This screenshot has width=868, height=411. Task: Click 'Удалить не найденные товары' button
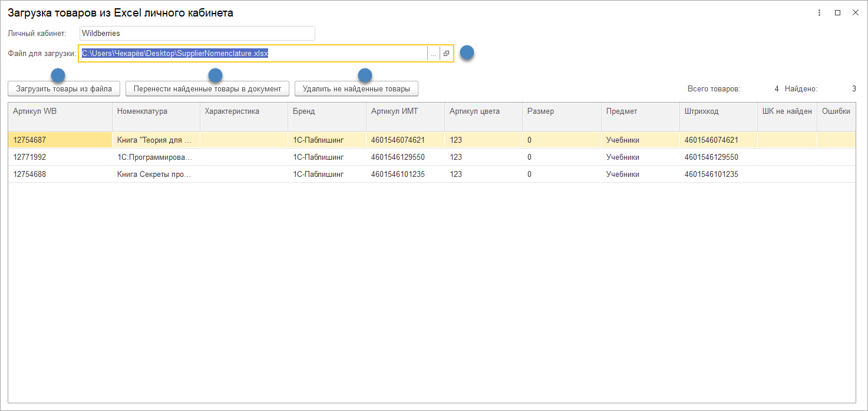[356, 89]
